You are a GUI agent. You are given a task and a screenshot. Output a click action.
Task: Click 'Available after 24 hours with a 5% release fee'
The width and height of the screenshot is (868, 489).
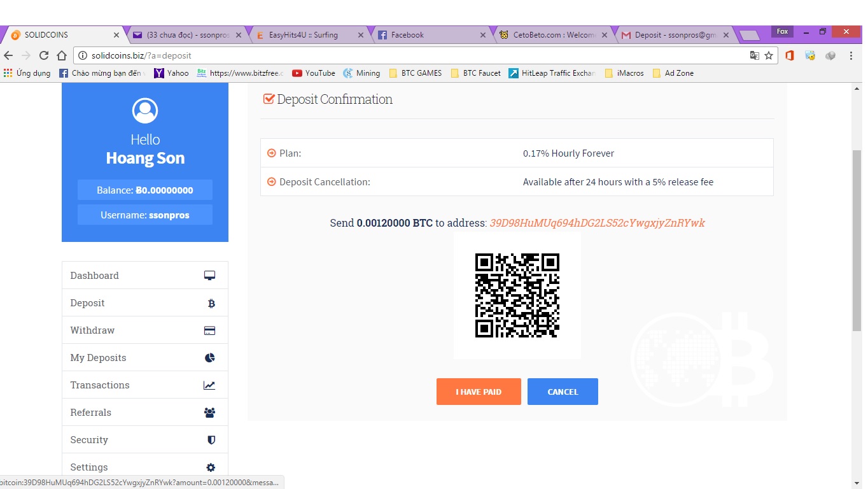618,182
